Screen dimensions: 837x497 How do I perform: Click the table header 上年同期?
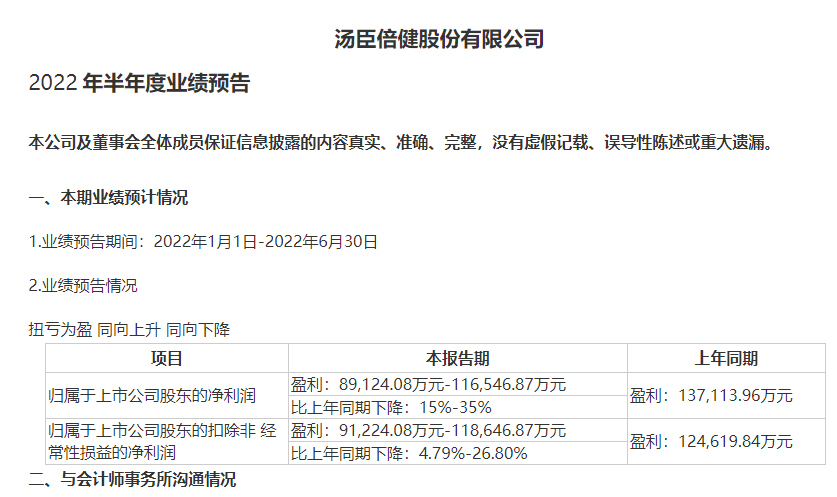(726, 358)
